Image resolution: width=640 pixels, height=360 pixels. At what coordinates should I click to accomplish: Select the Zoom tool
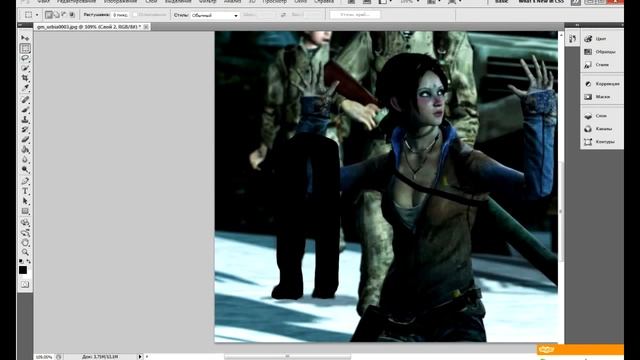pyautogui.click(x=25, y=252)
